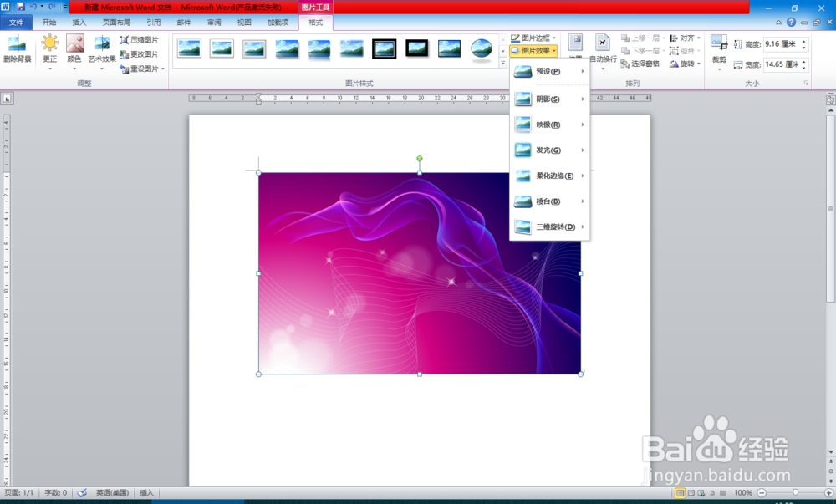836x504 pixels.
Task: Switch to the View (视图) tab
Action: [x=244, y=23]
